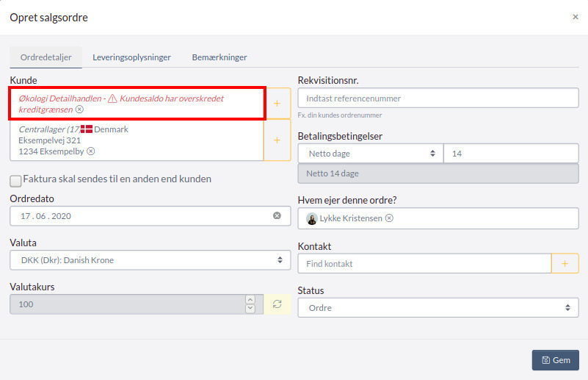Expand the Netto dage payment terms dropdown

[x=371, y=154]
